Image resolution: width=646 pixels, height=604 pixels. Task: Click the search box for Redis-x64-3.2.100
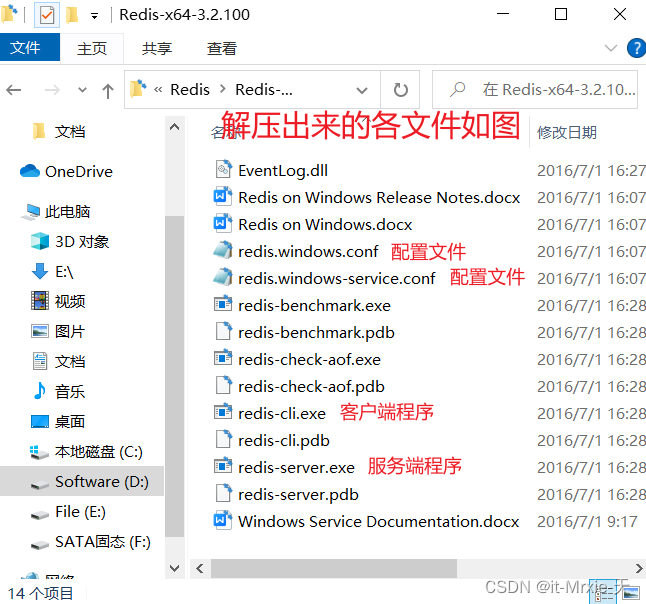tap(535, 89)
